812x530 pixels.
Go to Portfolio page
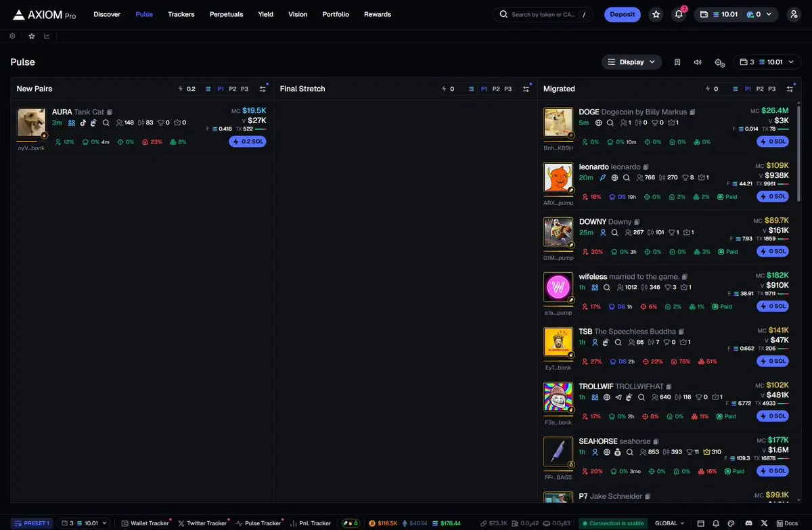point(336,14)
